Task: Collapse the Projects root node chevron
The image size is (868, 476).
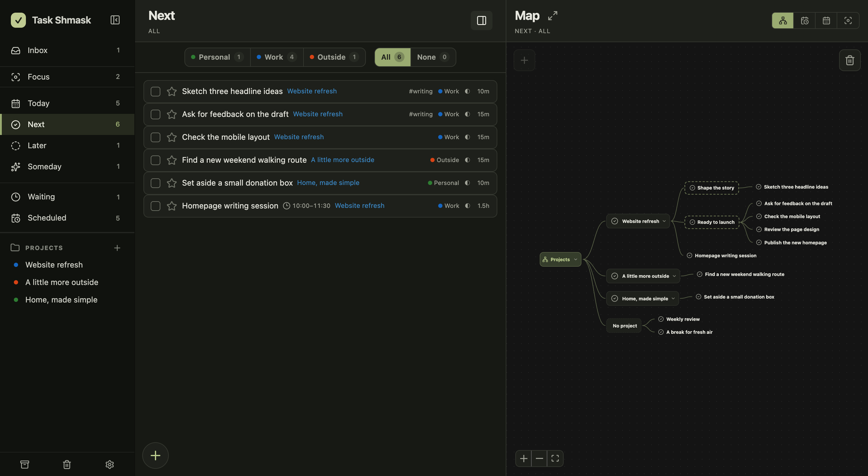Action: tap(576, 259)
